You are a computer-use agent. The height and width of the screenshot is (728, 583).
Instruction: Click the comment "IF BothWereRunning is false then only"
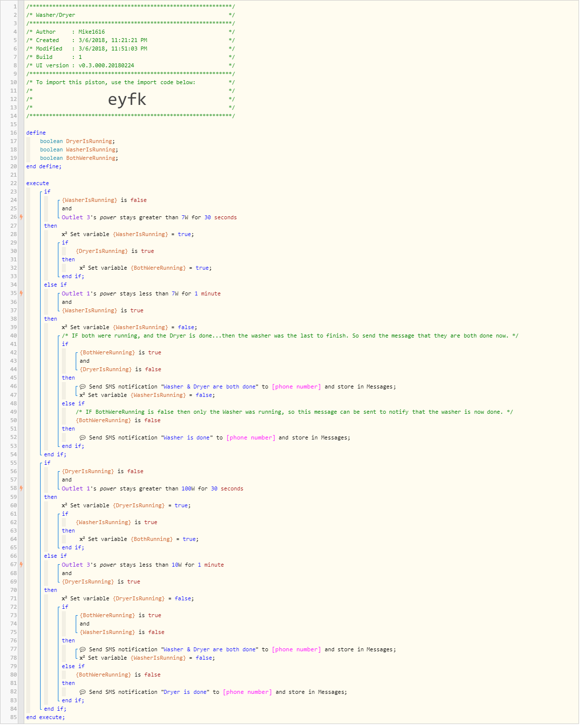pyautogui.click(x=294, y=412)
